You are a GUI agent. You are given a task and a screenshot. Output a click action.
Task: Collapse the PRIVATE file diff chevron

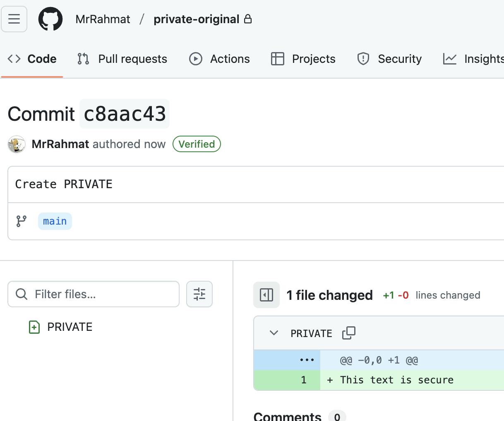(x=274, y=333)
